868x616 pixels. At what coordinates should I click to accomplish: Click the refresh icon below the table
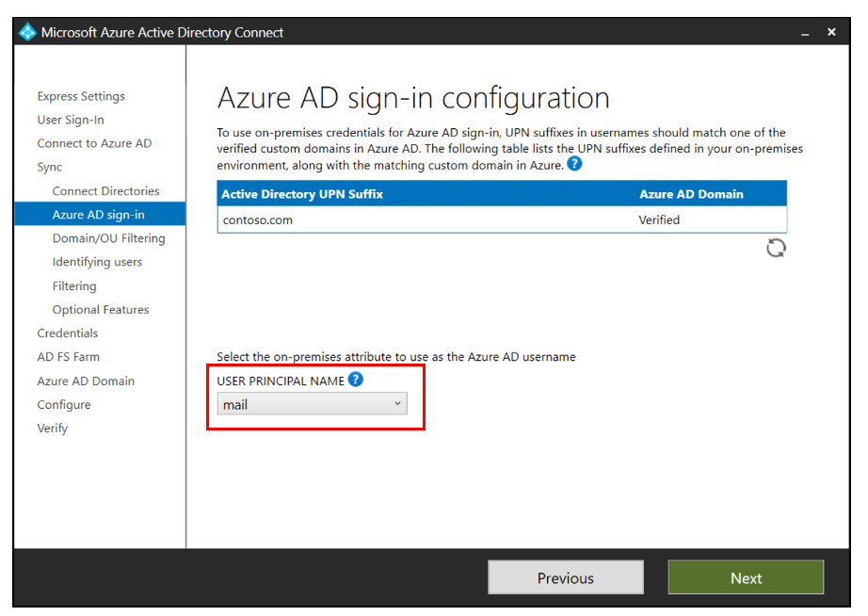[776, 248]
